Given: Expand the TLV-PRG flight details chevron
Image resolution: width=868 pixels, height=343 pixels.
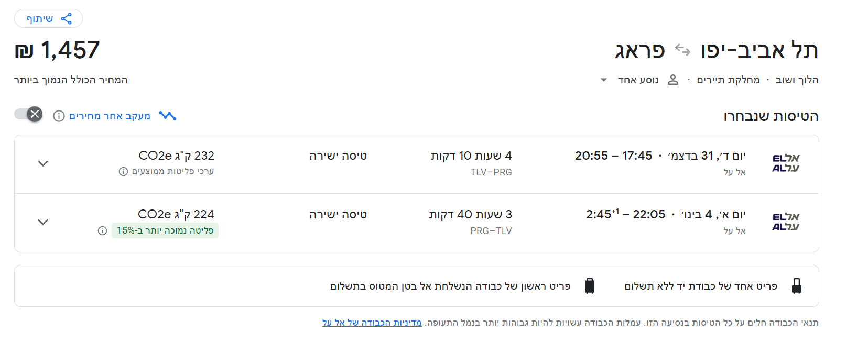Looking at the screenshot, I should click(x=42, y=163).
